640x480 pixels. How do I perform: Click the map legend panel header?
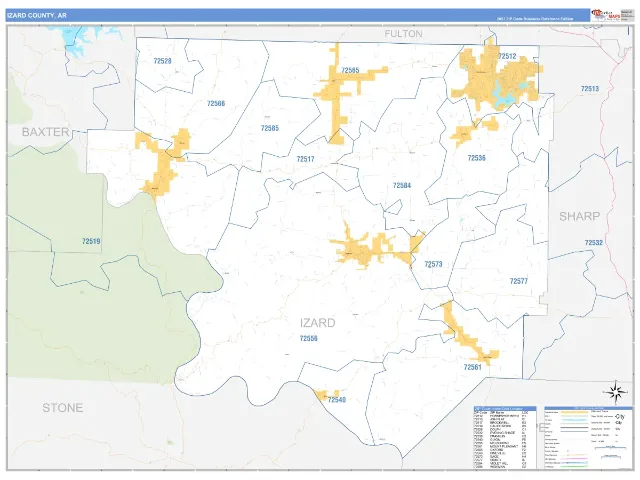click(588, 408)
